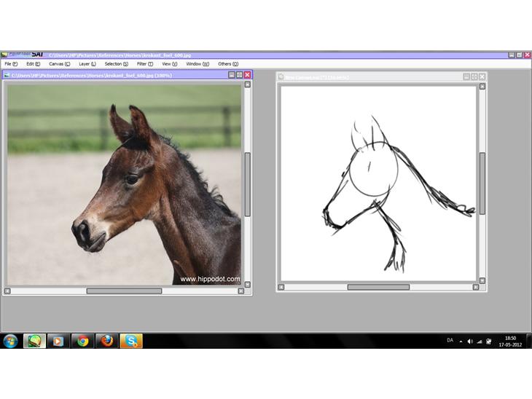
Task: Close the krokant_foel_600.jpg reference window
Action: pyautogui.click(x=247, y=74)
